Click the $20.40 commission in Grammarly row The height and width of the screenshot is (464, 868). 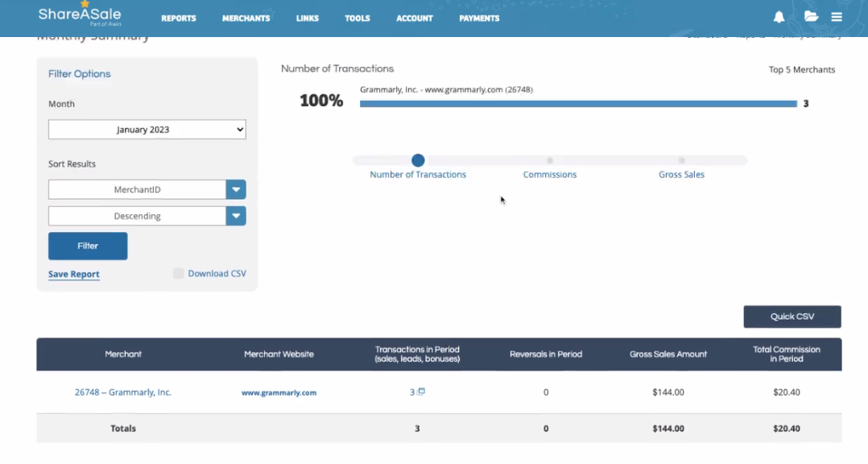(787, 392)
